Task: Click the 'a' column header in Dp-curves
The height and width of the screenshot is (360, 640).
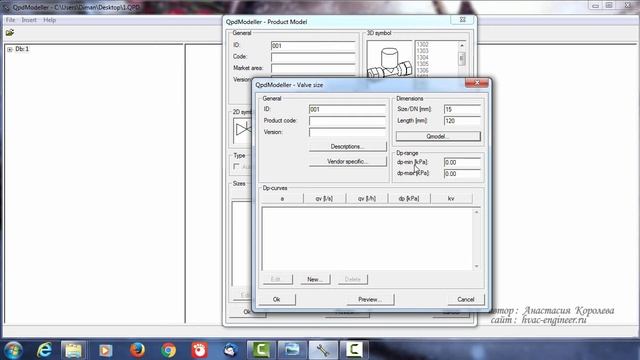Action: point(282,198)
